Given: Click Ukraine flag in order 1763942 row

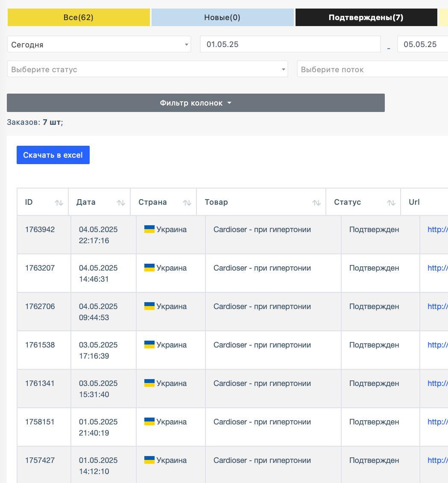Looking at the screenshot, I should point(149,229).
